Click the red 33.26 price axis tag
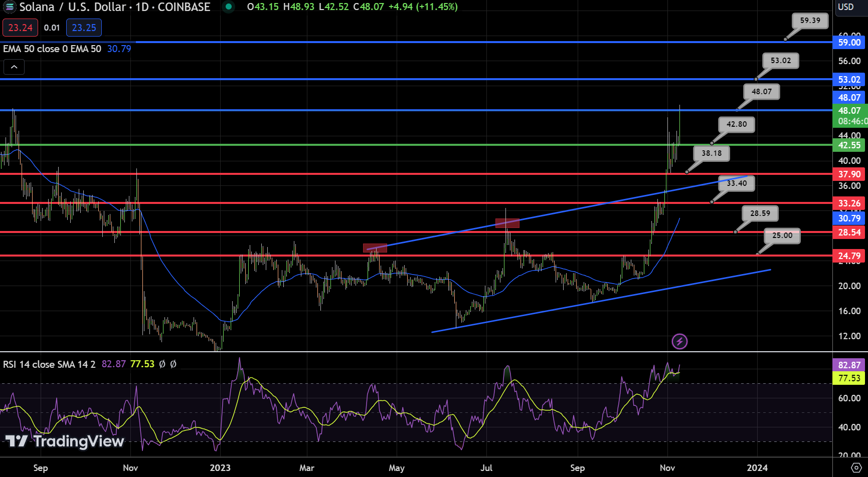The width and height of the screenshot is (868, 477). click(x=849, y=203)
